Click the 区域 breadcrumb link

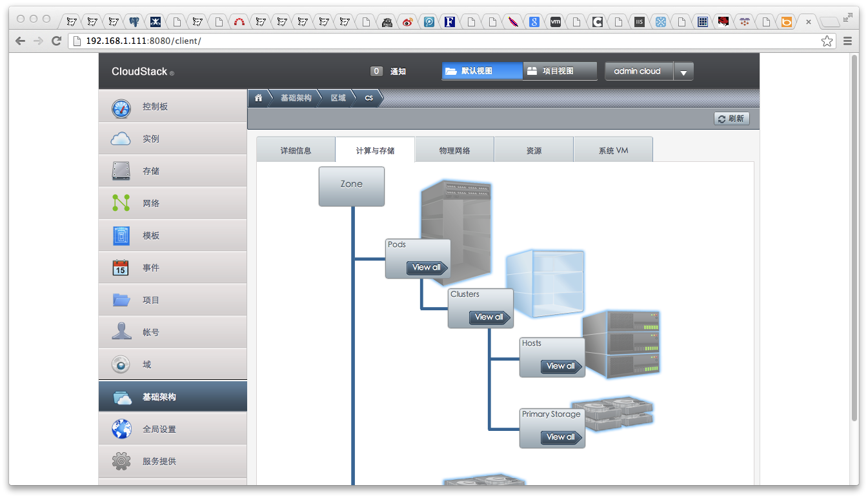[x=338, y=98]
